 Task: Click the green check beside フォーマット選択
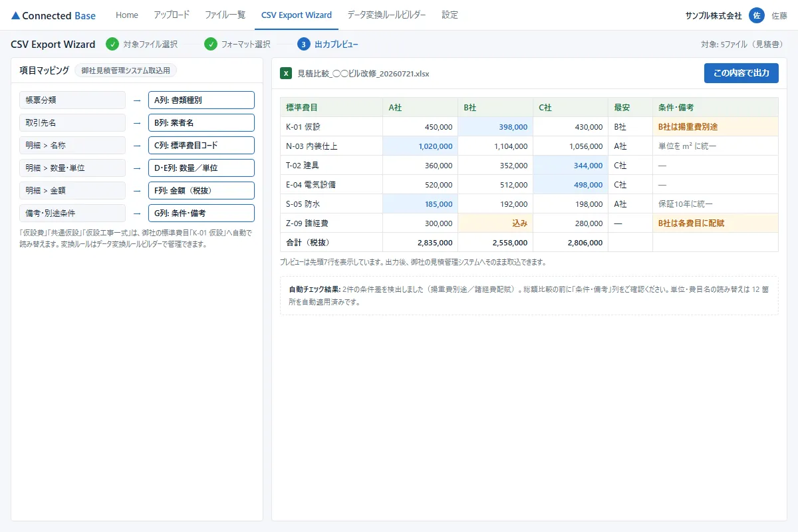211,45
